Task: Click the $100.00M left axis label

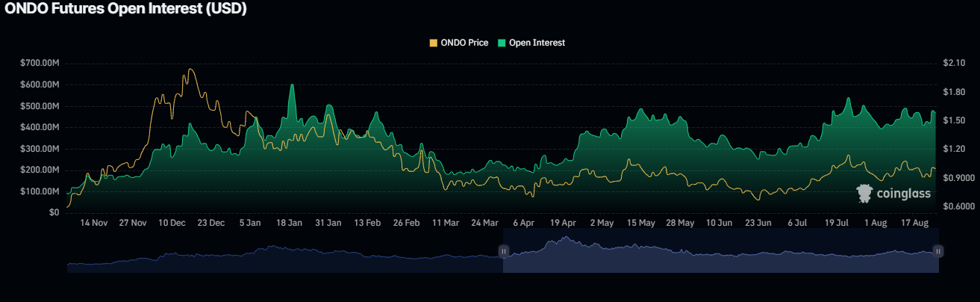Action: click(x=40, y=191)
